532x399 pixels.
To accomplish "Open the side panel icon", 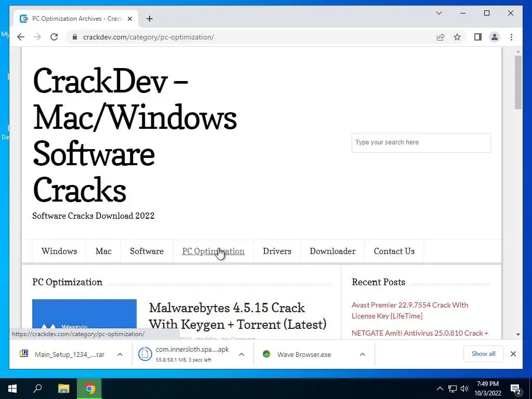I will [478, 37].
